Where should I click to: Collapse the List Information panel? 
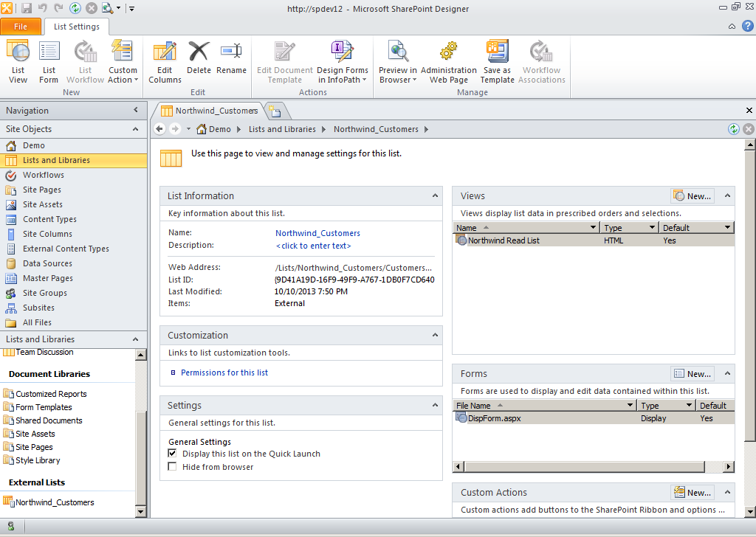(435, 196)
